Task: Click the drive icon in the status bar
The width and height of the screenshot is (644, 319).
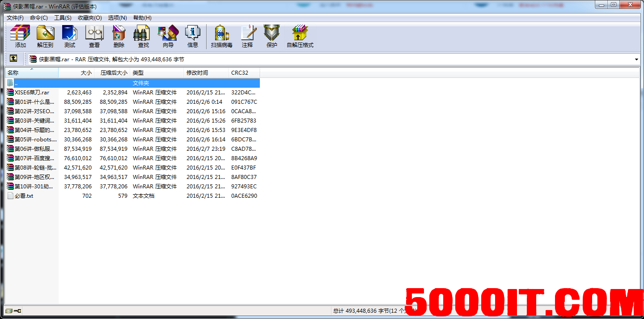Action: coord(8,310)
